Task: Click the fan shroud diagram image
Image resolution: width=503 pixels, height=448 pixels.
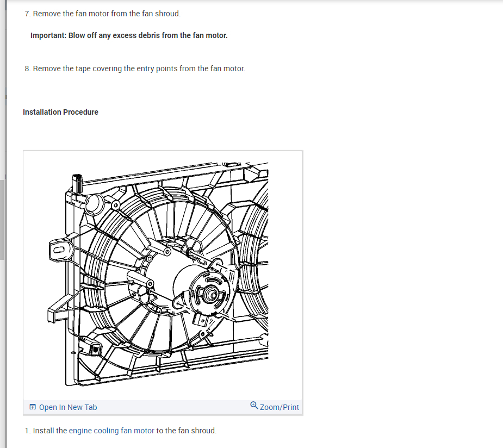Action: [x=163, y=275]
